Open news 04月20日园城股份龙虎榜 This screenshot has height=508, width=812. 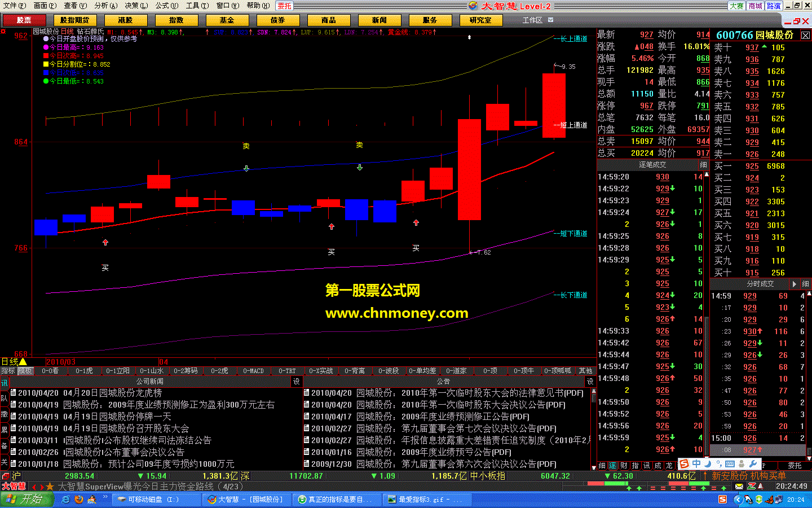[x=112, y=393]
